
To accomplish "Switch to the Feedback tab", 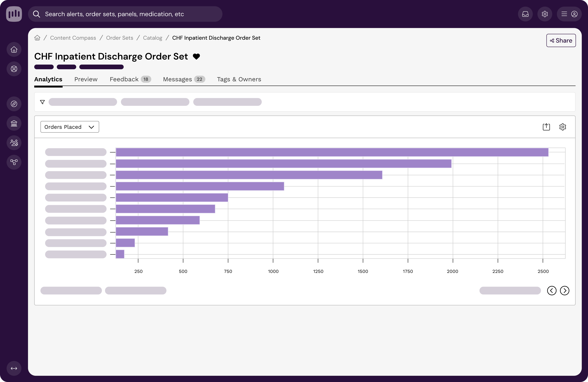I will click(124, 79).
